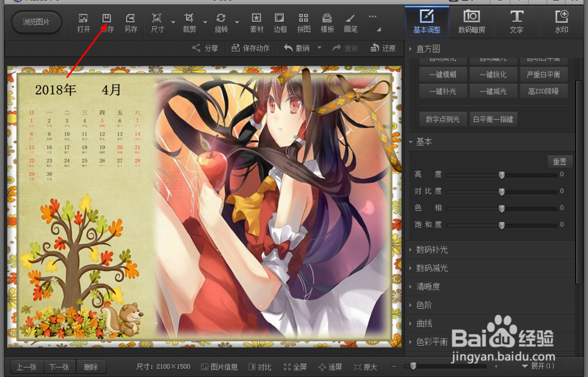The height and width of the screenshot is (377, 588).
Task: Apply 一键锐化 one-click sharpen
Action: point(493,75)
